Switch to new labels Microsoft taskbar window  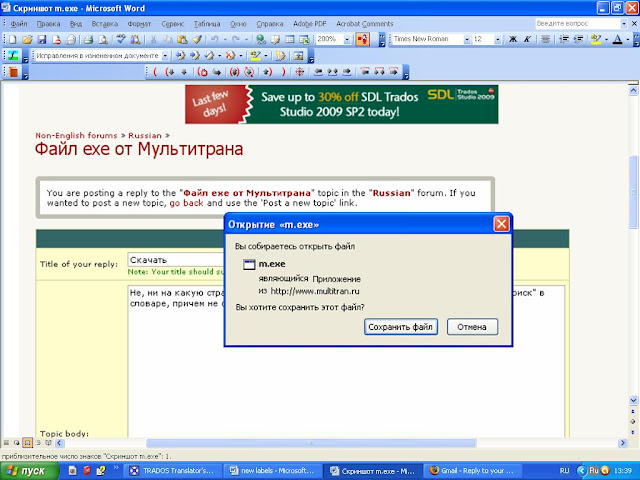click(273, 471)
